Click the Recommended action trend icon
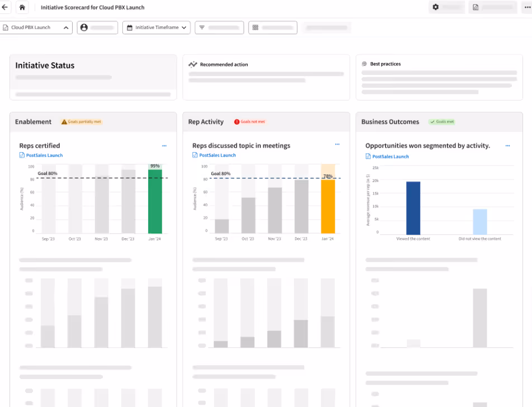The image size is (532, 407). pyautogui.click(x=193, y=64)
